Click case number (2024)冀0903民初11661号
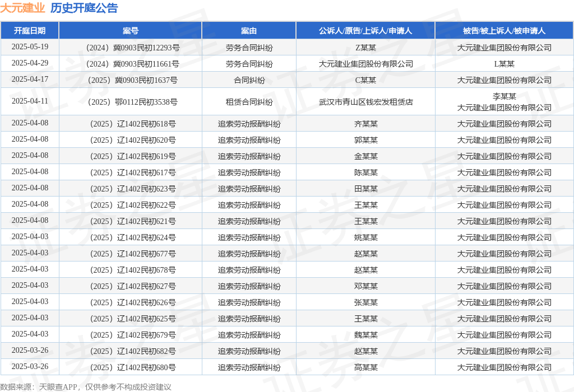Viewport: 574px width, 392px height. click(x=133, y=64)
